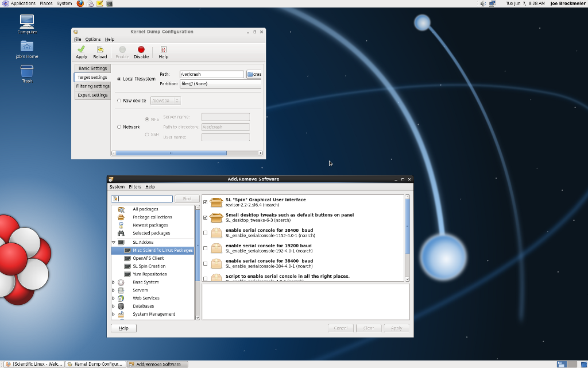Select the Network radio button
588x368 pixels.
[x=119, y=127]
